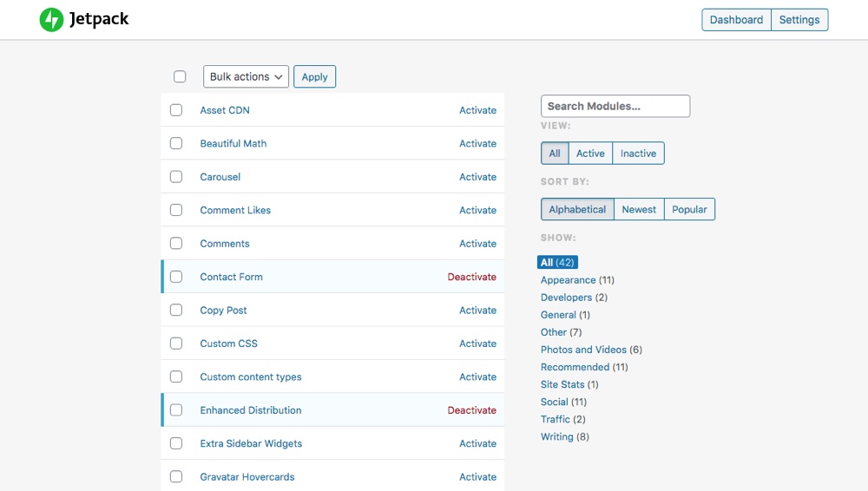Filter by General (1) category

tap(565, 314)
